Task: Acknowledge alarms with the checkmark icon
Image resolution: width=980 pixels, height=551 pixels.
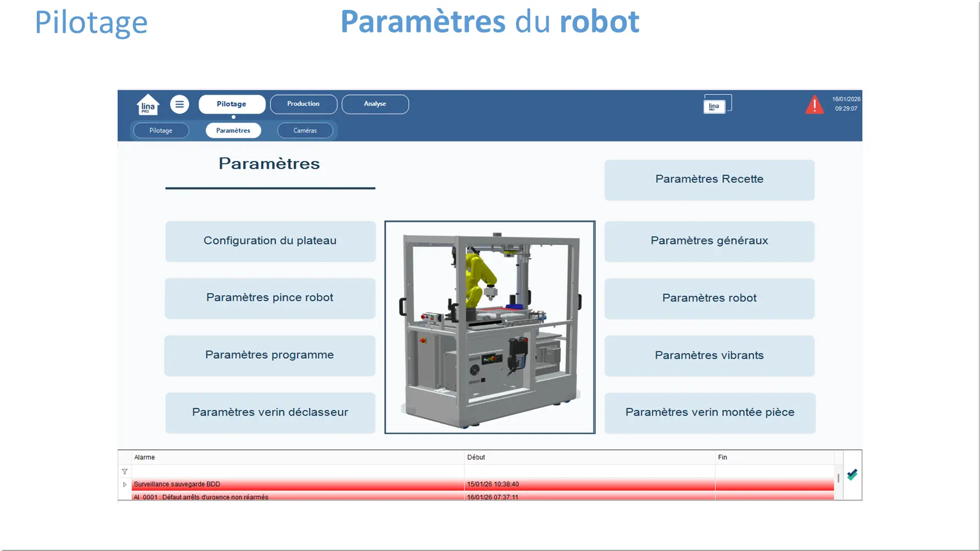Action: [852, 475]
